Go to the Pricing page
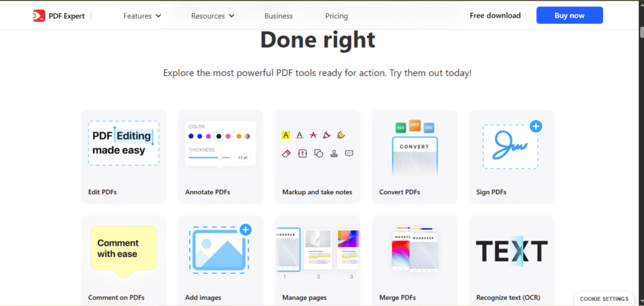The width and height of the screenshot is (644, 306). pyautogui.click(x=336, y=16)
